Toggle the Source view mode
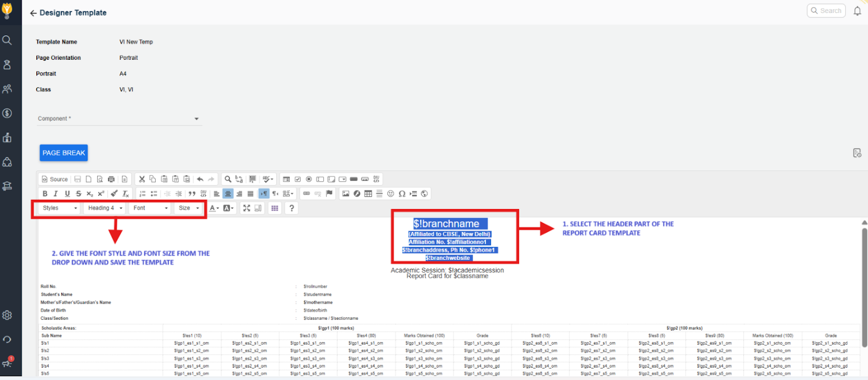 (55, 179)
